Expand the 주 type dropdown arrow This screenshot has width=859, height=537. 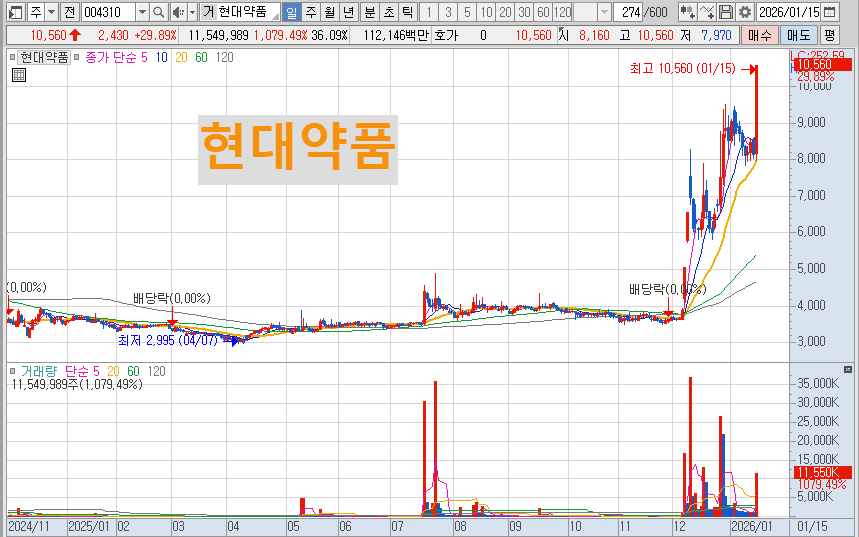[x=51, y=12]
